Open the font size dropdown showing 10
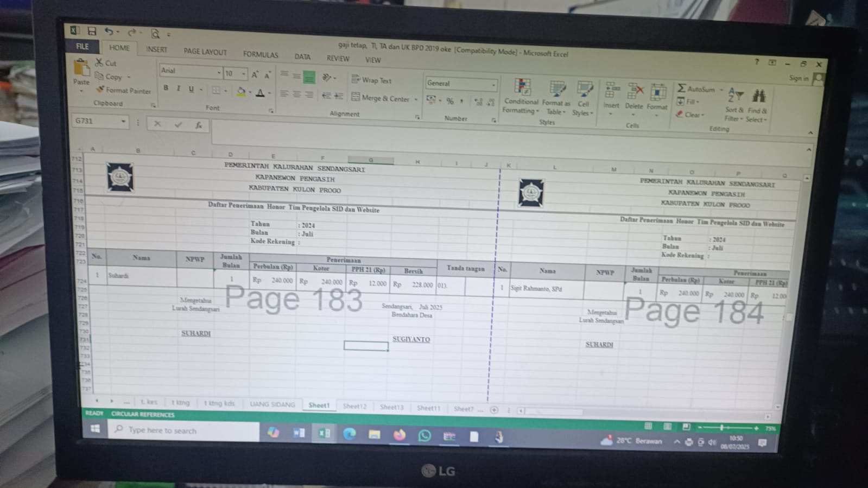 [x=244, y=74]
